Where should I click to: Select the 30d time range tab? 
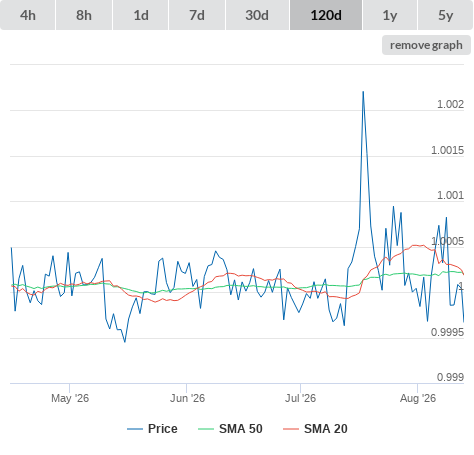[257, 15]
